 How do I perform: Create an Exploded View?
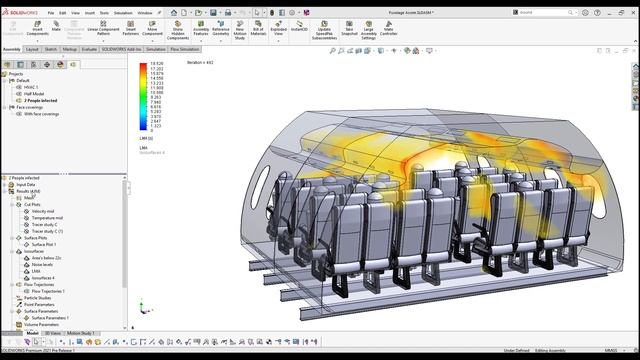pyautogui.click(x=278, y=29)
